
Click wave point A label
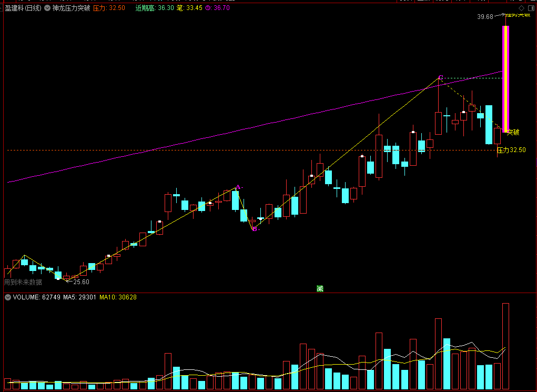pyautogui.click(x=239, y=187)
